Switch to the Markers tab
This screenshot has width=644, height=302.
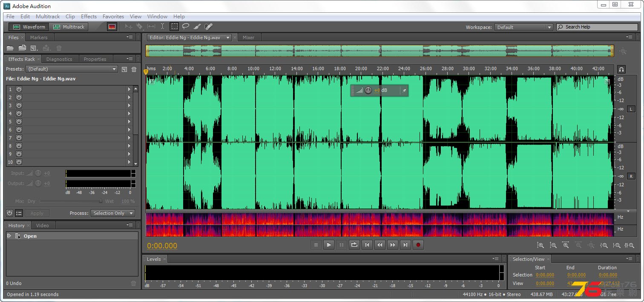[39, 37]
